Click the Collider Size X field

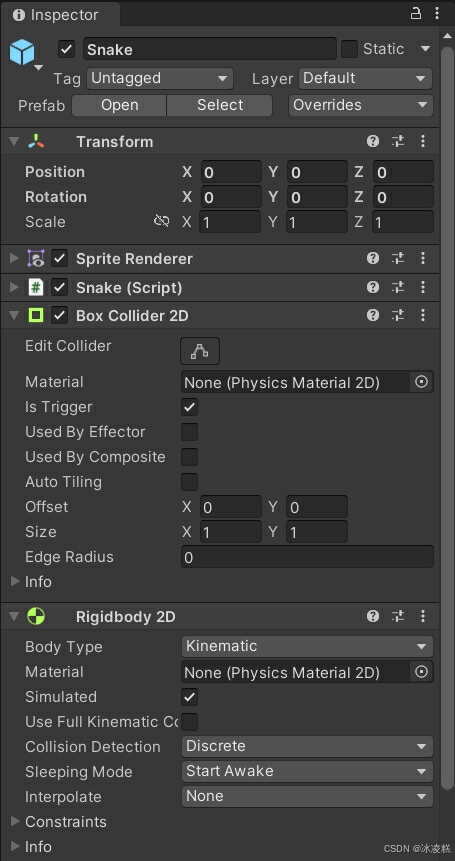point(231,532)
